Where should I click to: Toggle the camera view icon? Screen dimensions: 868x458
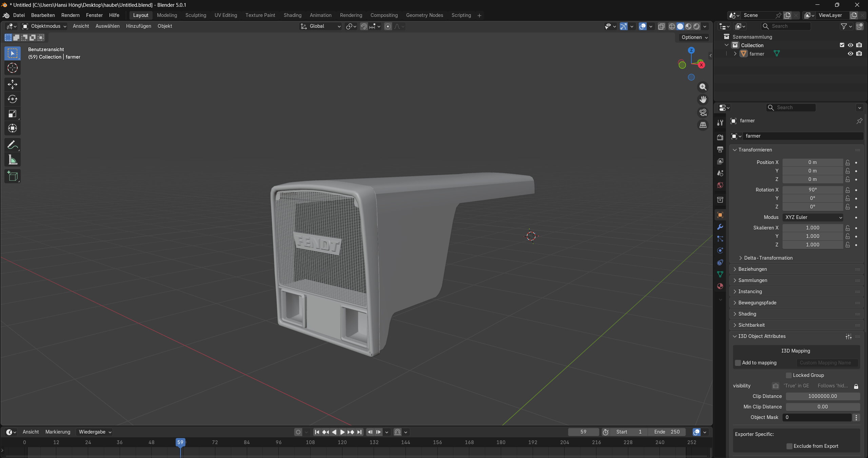(x=703, y=113)
